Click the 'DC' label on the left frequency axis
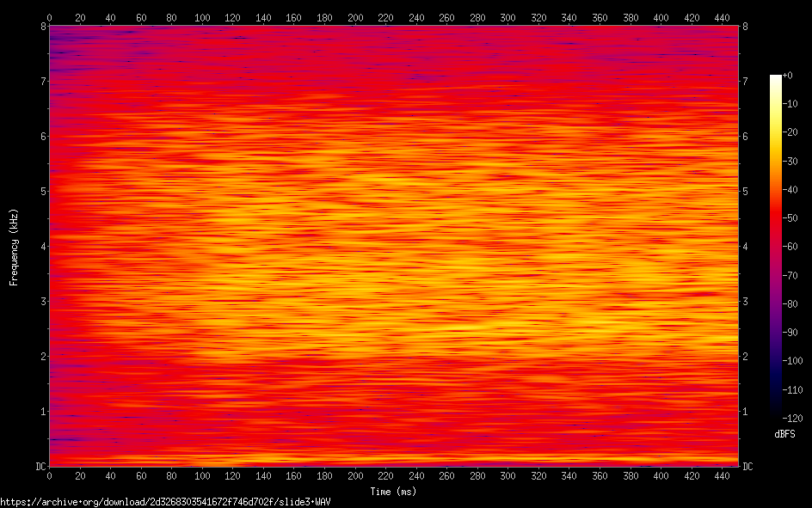The height and width of the screenshot is (508, 812). (40, 466)
